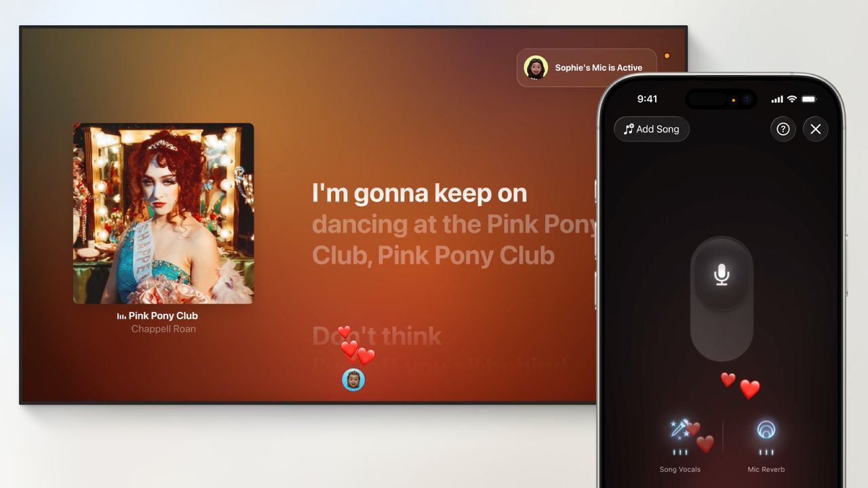868x488 pixels.
Task: Click the Mic Reverb label
Action: click(766, 470)
